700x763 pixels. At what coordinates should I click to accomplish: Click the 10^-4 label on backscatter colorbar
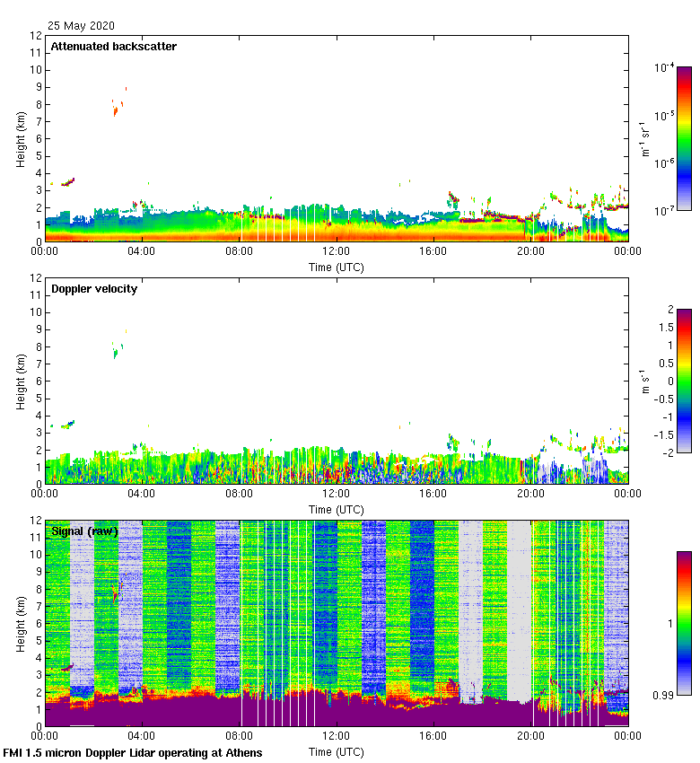tap(665, 68)
